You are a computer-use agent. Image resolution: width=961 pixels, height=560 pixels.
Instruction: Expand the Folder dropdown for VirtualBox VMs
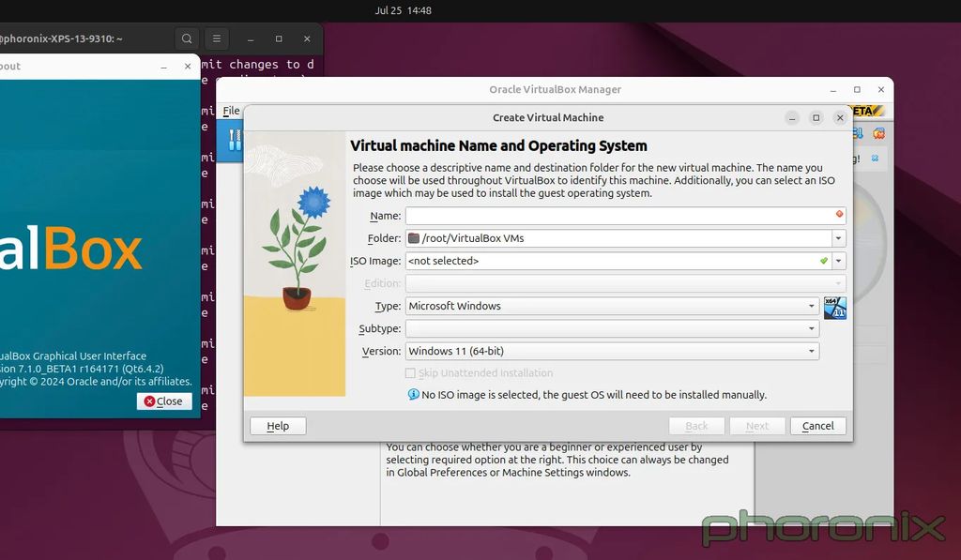[x=840, y=238]
